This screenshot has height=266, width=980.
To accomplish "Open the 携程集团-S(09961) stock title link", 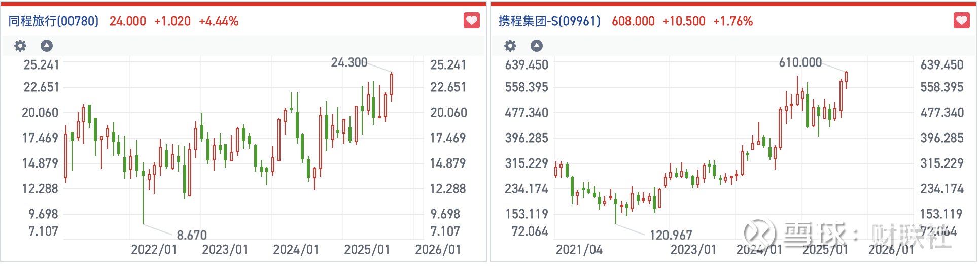I will 549,21.
